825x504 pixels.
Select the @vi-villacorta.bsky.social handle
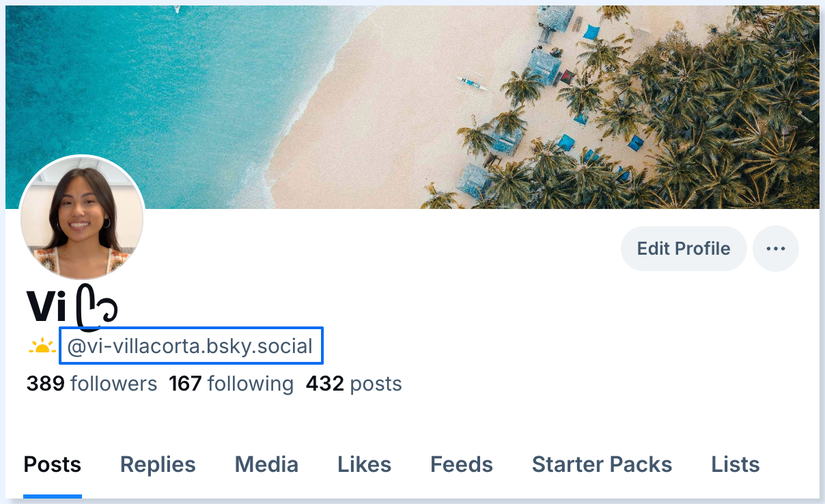[x=191, y=346]
